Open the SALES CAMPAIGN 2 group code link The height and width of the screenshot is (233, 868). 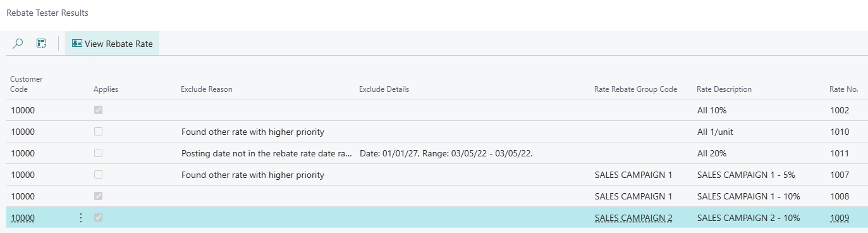[633, 218]
